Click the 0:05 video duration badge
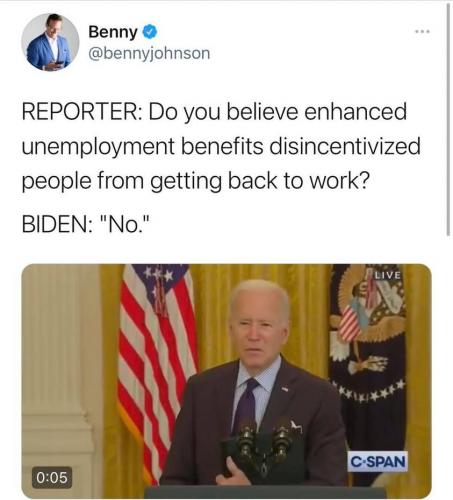 click(52, 477)
